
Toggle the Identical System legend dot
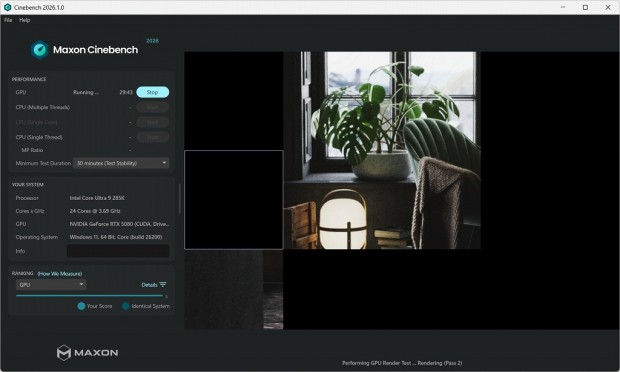tap(126, 306)
